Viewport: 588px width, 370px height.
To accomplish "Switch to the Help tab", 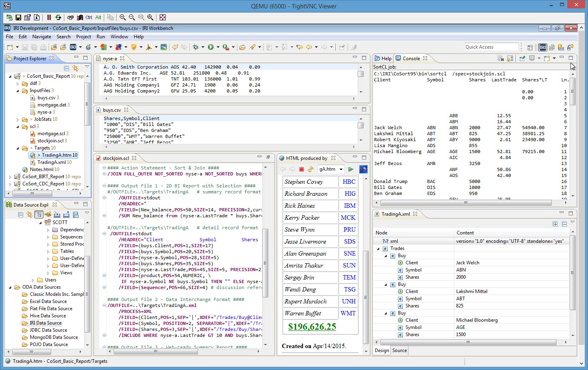I will 382,58.
